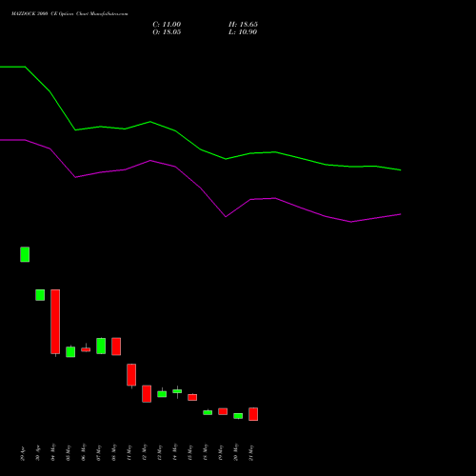Click the red candlestick for 11 May

[x=131, y=375]
